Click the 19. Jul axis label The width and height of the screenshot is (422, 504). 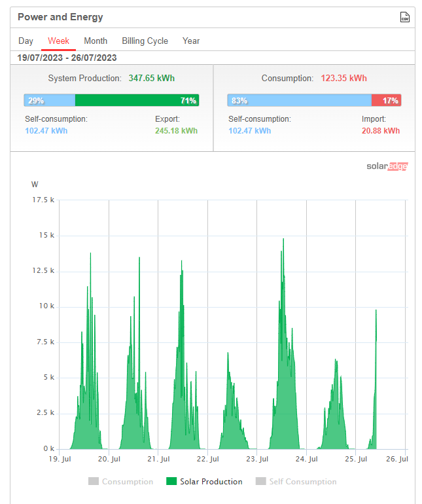tap(60, 459)
